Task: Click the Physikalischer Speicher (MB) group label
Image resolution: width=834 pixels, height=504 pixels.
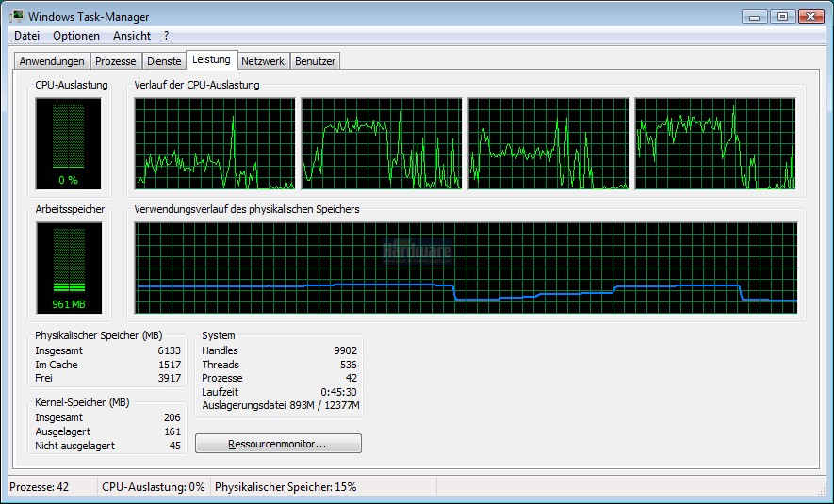Action: (x=99, y=335)
